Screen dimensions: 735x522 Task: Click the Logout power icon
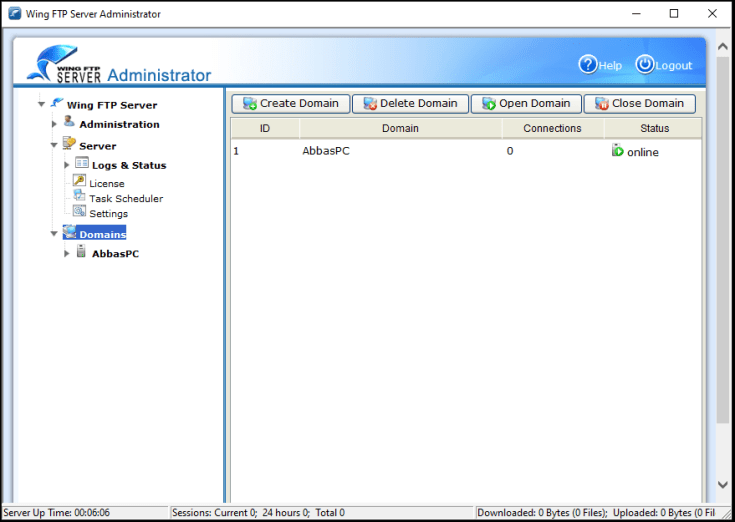point(645,65)
